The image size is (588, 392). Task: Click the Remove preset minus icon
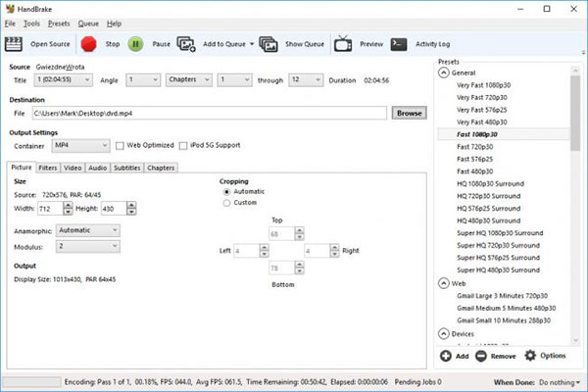(481, 356)
